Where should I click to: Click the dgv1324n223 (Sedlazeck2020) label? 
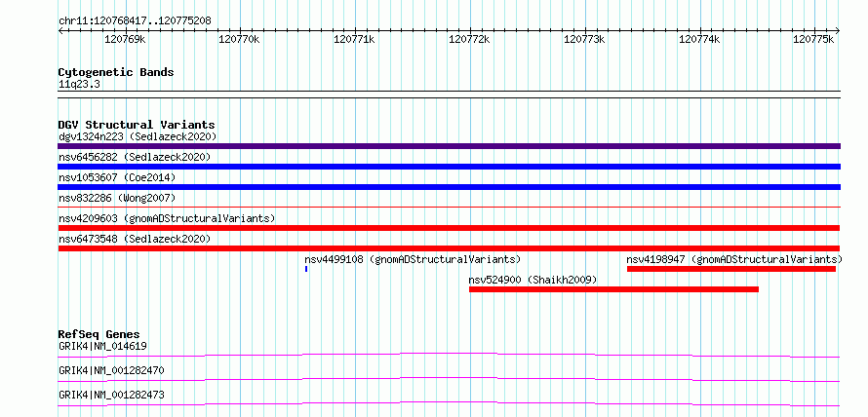point(138,136)
